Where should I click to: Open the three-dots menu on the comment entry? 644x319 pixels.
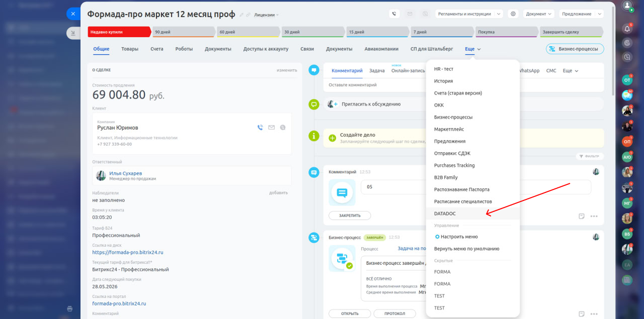594,216
